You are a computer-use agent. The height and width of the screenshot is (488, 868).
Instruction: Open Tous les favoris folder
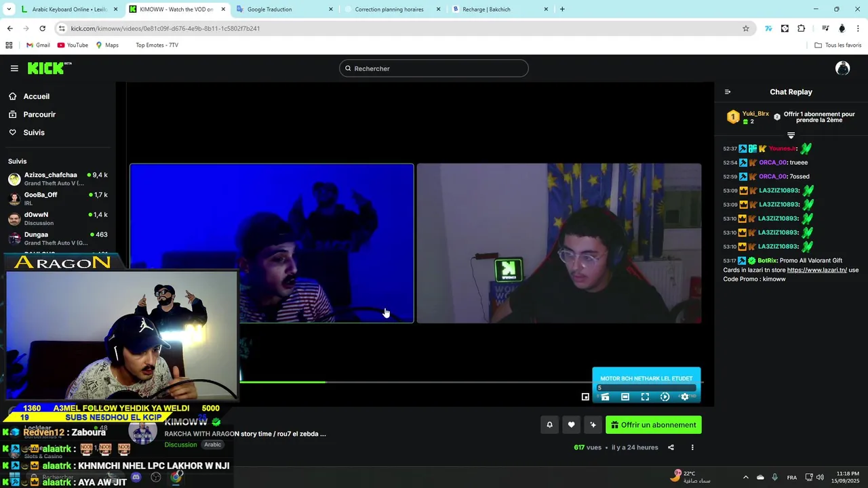point(838,45)
